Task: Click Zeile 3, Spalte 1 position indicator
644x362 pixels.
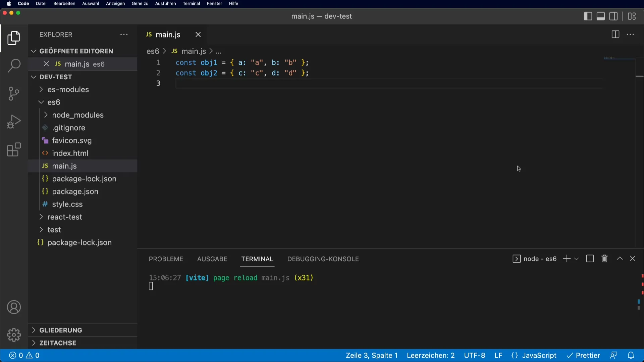Action: (x=372, y=355)
